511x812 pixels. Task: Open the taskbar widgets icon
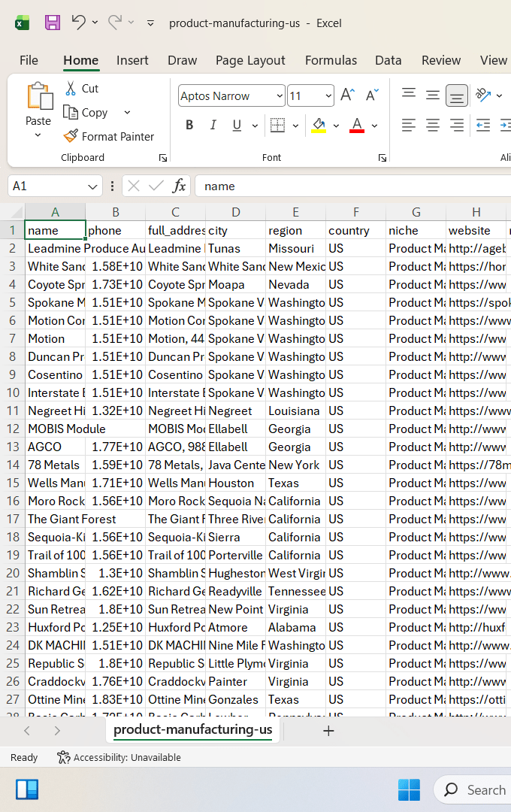pos(27,789)
